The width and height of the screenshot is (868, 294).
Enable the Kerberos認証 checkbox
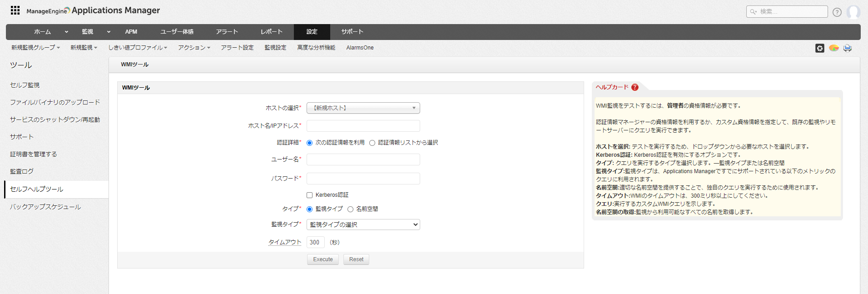310,195
